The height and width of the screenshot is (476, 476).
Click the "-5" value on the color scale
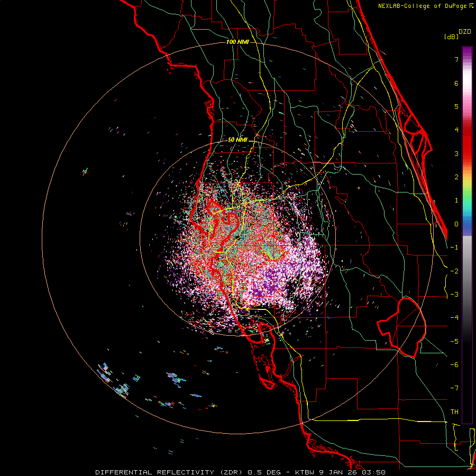pos(454,342)
